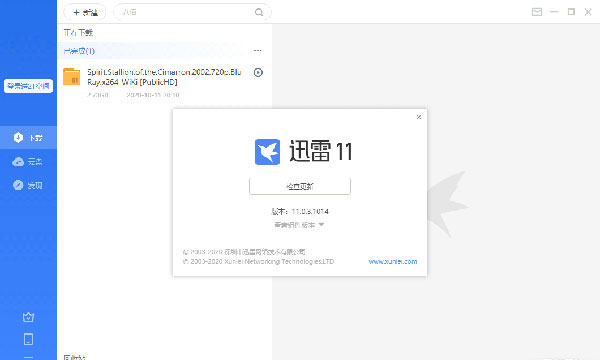Click the new task plus button

85,12
